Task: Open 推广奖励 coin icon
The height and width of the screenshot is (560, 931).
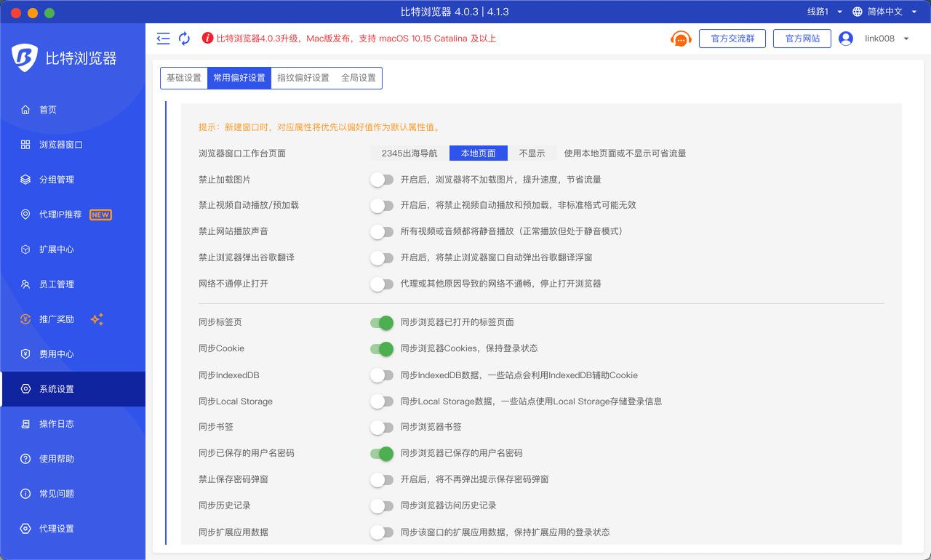Action: [25, 319]
